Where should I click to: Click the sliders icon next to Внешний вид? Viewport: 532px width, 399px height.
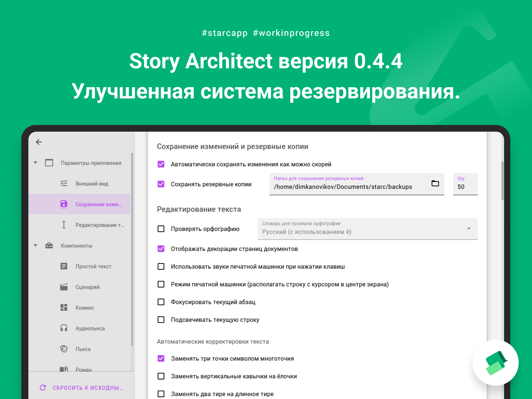[64, 184]
